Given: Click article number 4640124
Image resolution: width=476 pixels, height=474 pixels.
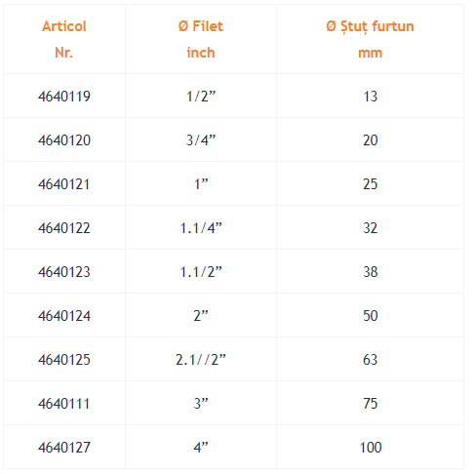Looking at the screenshot, I should click(64, 316).
